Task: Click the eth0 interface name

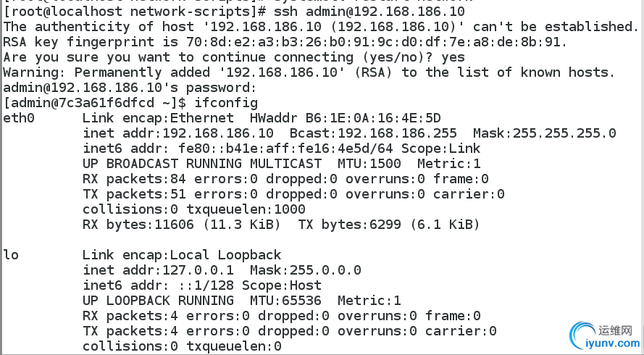Action: coord(19,118)
